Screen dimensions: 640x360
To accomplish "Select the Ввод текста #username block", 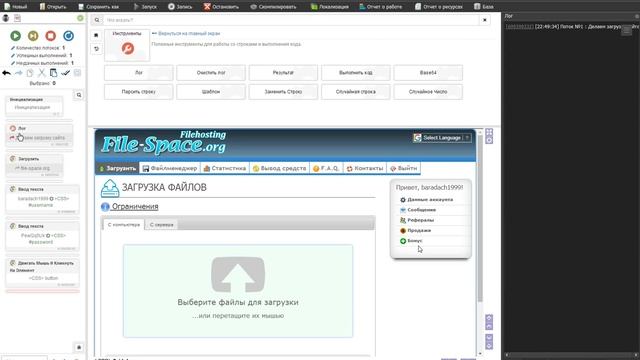I will [x=42, y=200].
